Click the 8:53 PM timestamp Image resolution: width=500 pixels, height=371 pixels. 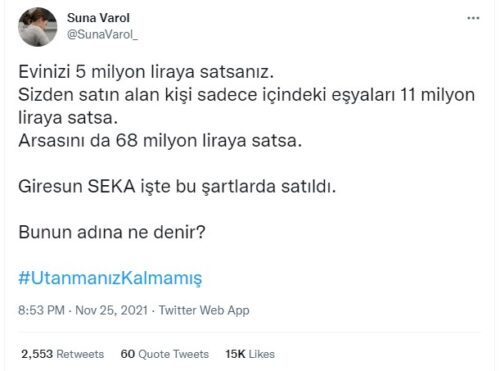41,310
